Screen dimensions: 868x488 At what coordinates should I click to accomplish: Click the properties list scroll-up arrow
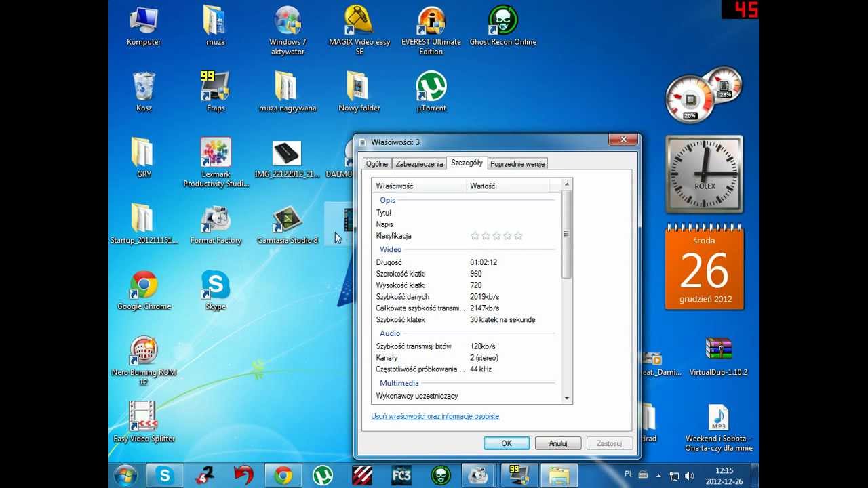567,184
